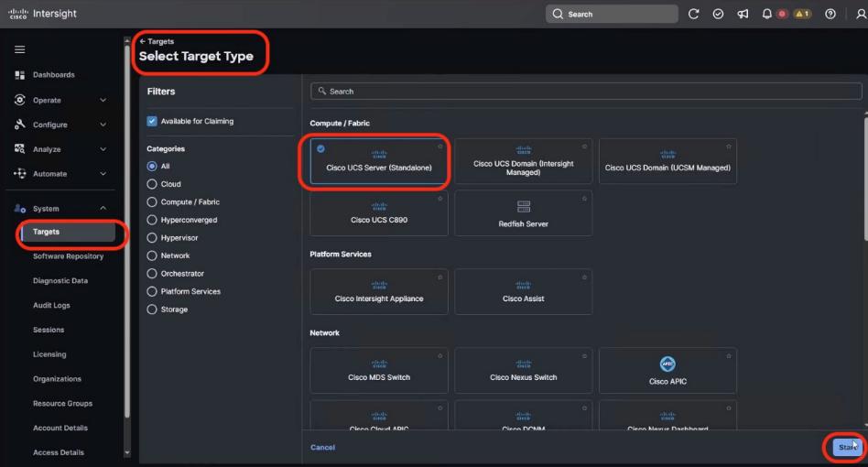Select the Hypervisor category radio

coord(152,237)
